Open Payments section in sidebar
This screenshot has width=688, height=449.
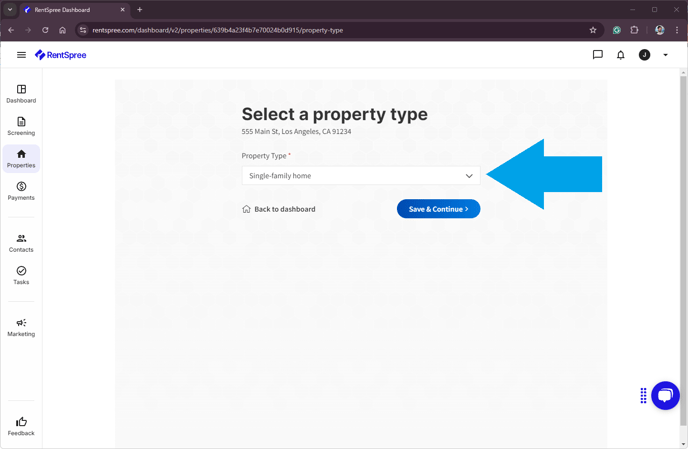(21, 191)
